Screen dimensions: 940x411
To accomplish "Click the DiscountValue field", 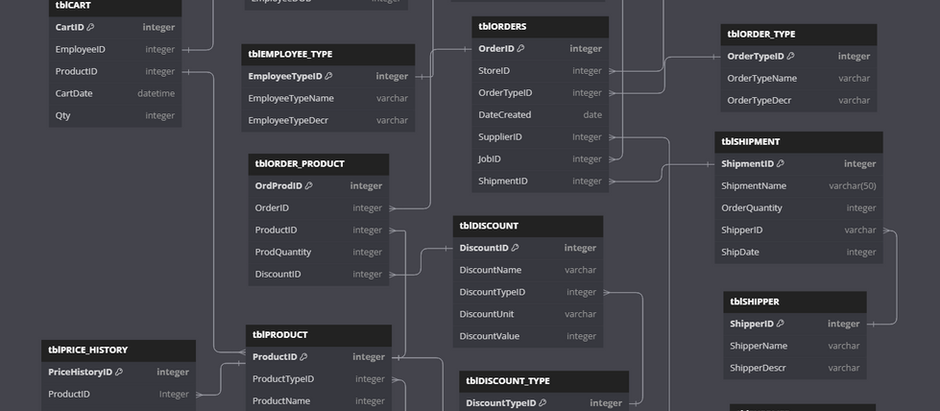I will tap(528, 337).
